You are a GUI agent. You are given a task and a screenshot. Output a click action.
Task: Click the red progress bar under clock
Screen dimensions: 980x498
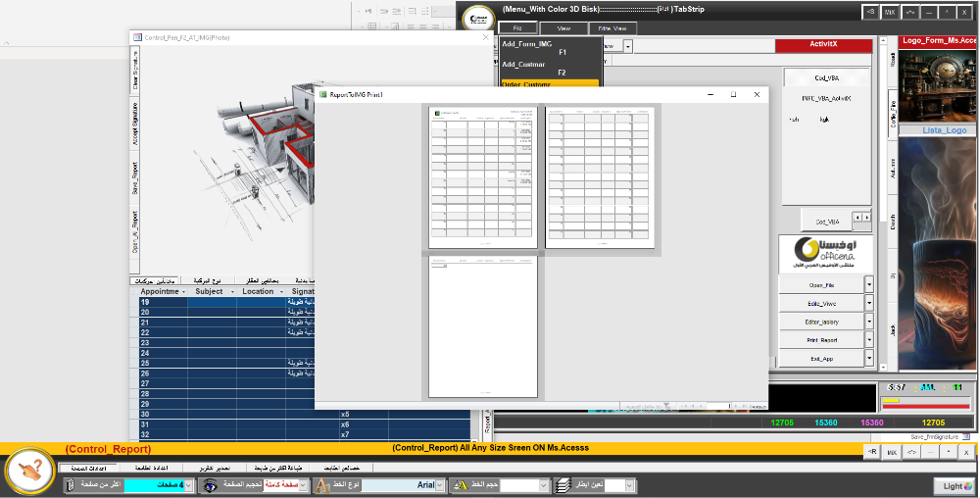click(925, 408)
